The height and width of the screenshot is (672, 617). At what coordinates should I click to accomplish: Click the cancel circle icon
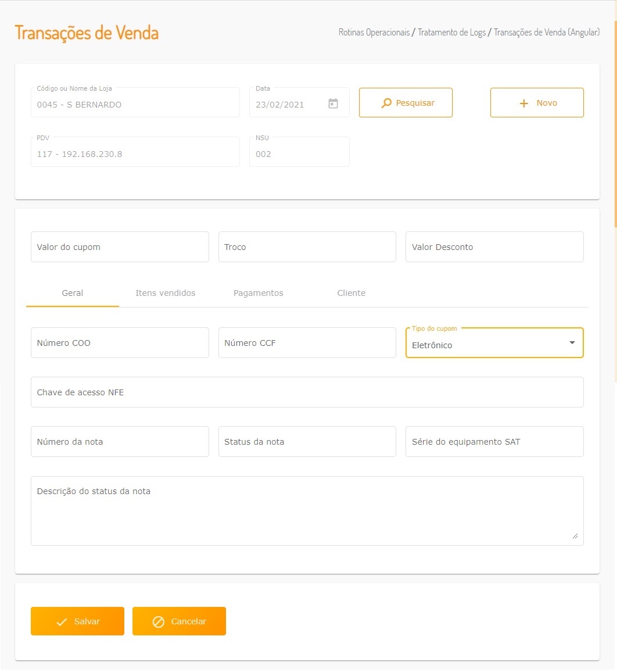click(x=158, y=622)
